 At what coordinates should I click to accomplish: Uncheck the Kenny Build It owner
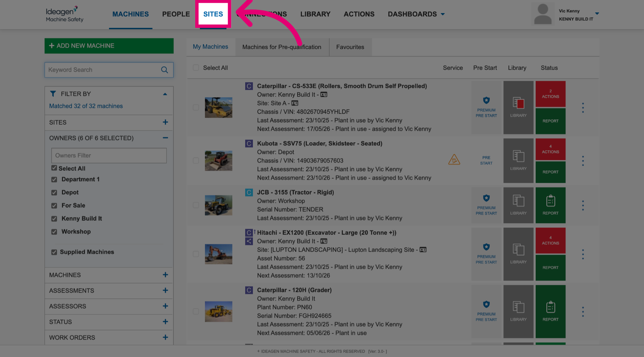tap(54, 219)
